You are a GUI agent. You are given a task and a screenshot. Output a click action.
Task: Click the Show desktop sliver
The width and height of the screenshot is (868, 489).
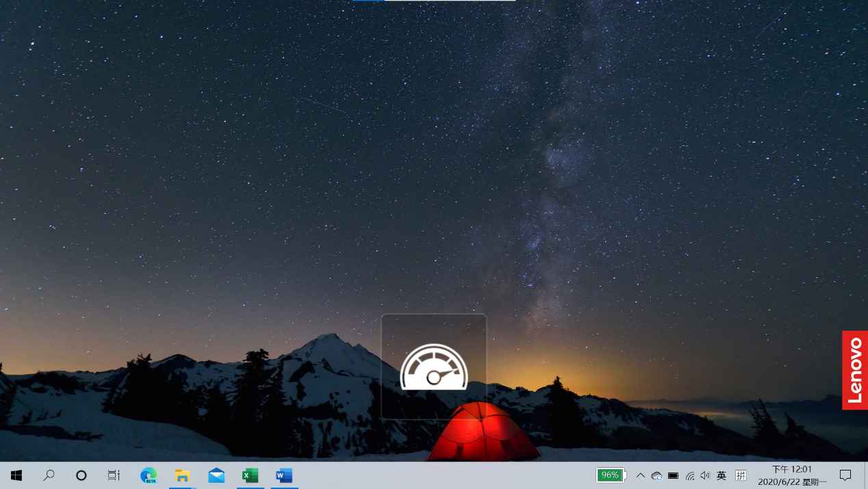(865, 475)
